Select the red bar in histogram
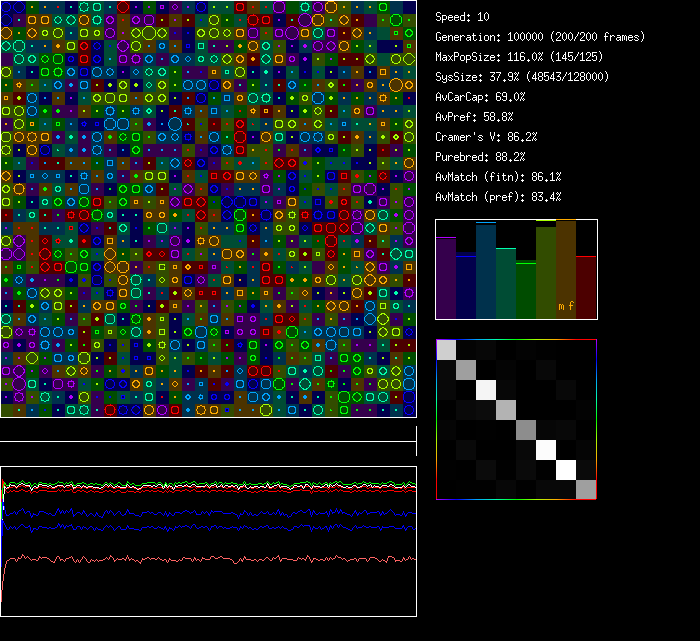 click(x=586, y=287)
